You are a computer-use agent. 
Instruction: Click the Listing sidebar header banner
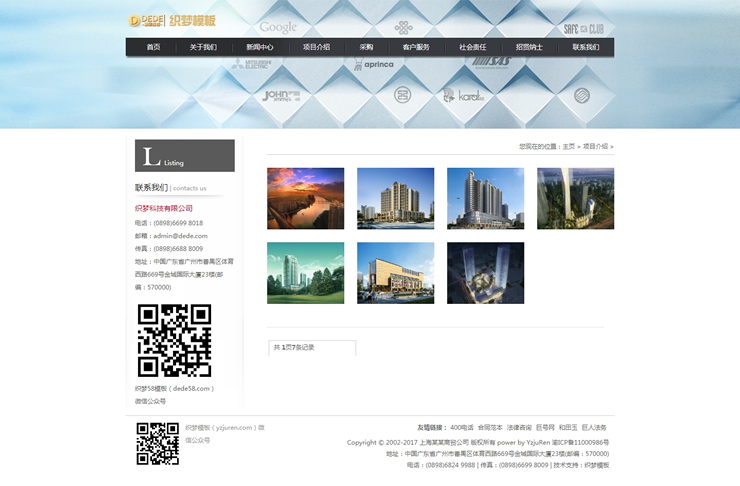[185, 156]
